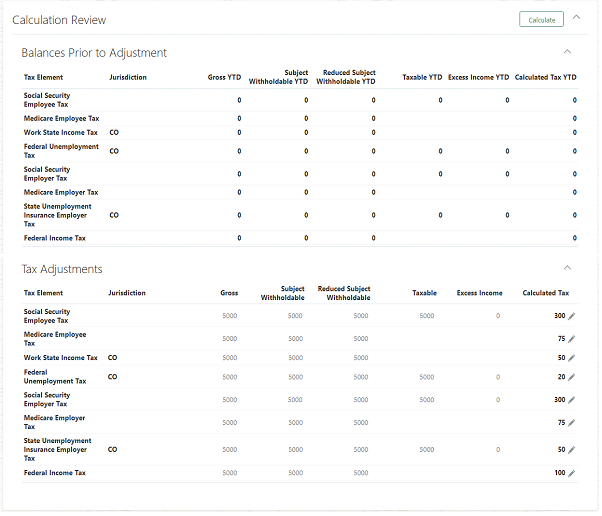602x516 pixels.
Task: Collapse the Balances Prior to Adjustment section
Action: click(567, 52)
